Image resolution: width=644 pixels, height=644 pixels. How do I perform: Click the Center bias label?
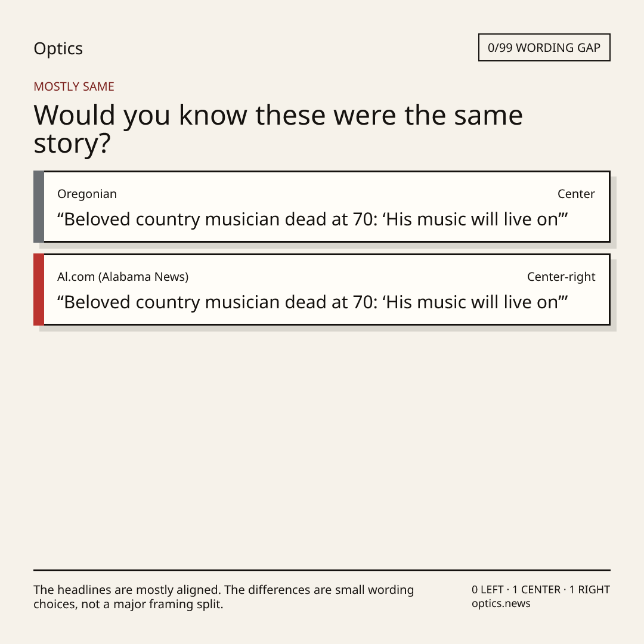[576, 194]
